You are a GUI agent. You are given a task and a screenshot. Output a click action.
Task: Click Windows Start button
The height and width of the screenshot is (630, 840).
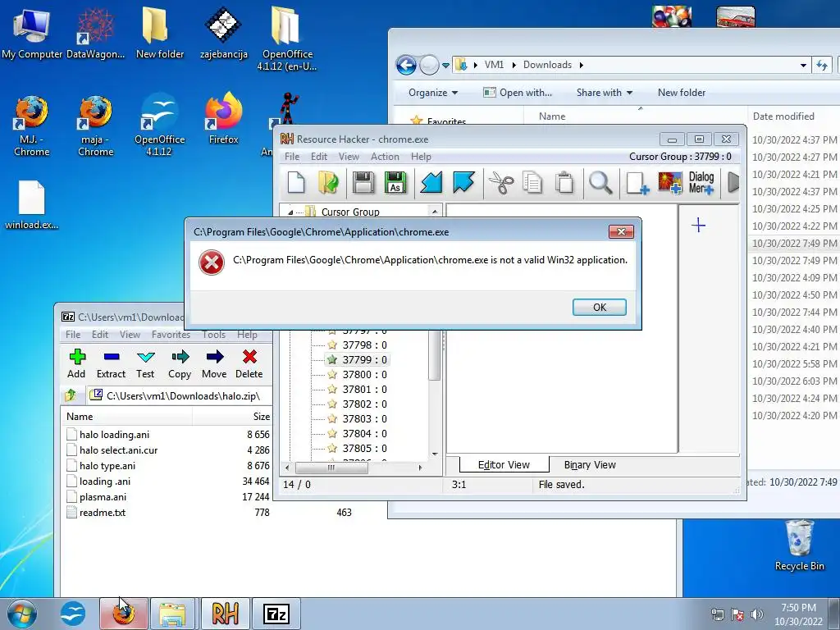(x=22, y=614)
